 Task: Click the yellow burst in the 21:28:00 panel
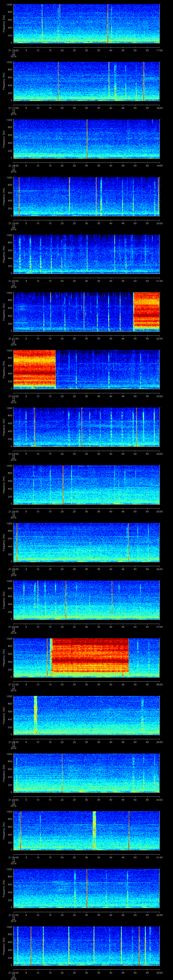(x=36, y=715)
